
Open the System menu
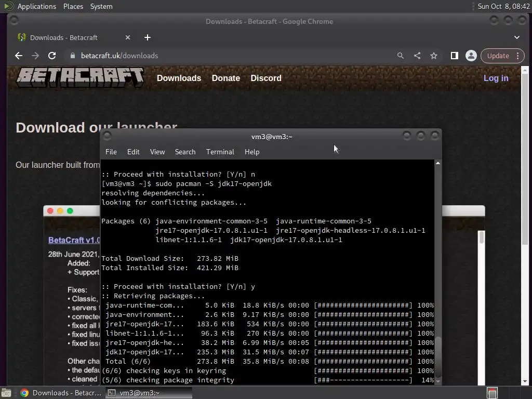(101, 6)
